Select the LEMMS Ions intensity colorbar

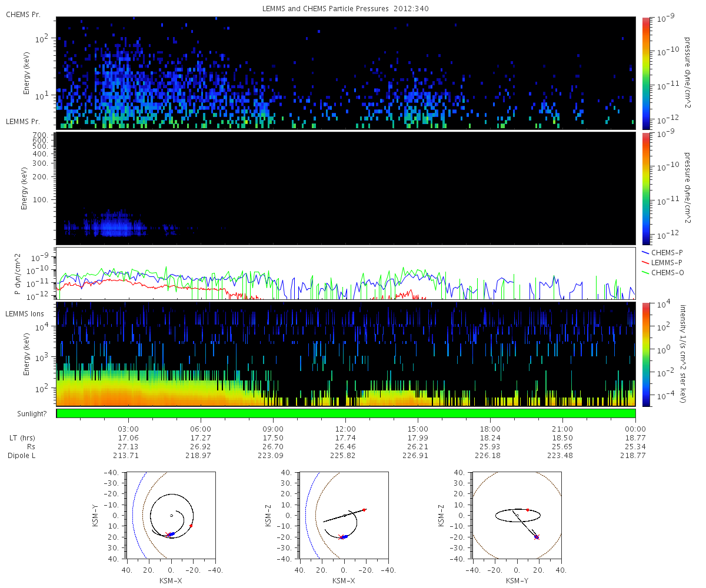(645, 354)
